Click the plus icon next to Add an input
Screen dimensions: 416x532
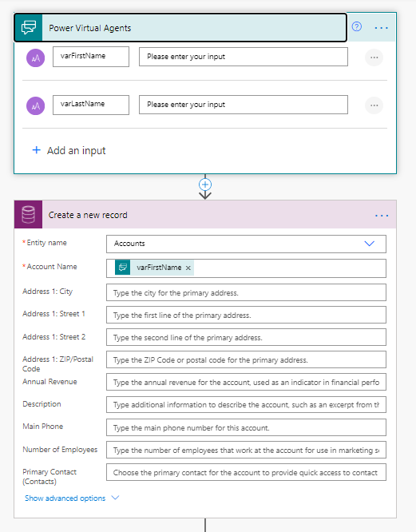tap(36, 150)
